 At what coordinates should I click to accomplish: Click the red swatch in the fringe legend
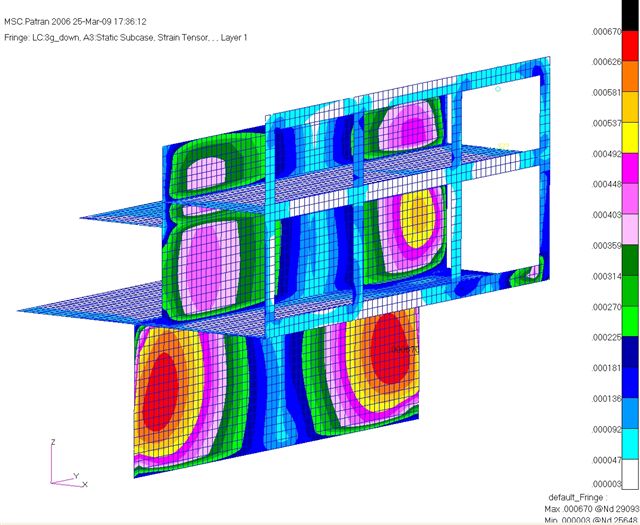630,46
